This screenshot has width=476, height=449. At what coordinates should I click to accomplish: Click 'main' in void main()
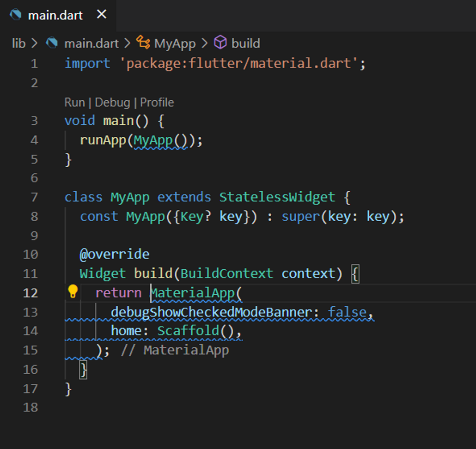[118, 121]
